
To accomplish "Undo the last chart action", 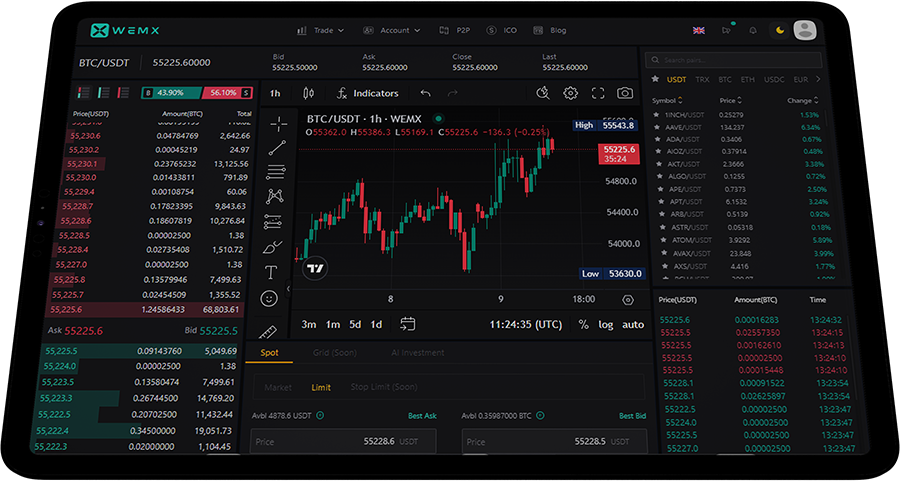I will 425,93.
